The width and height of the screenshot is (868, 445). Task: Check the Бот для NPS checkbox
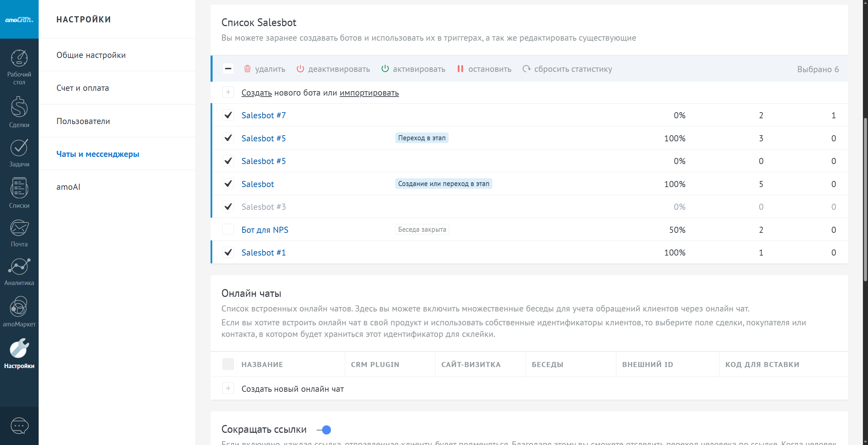point(228,230)
